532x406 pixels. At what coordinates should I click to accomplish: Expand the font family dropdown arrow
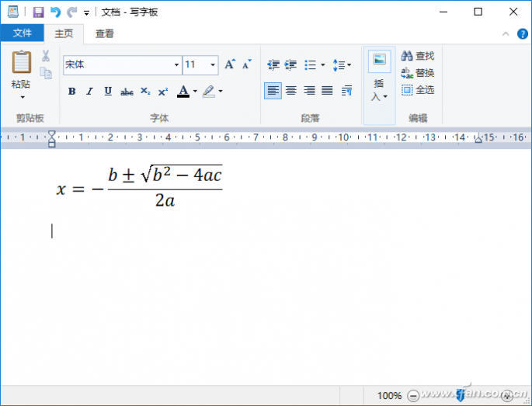click(x=176, y=64)
